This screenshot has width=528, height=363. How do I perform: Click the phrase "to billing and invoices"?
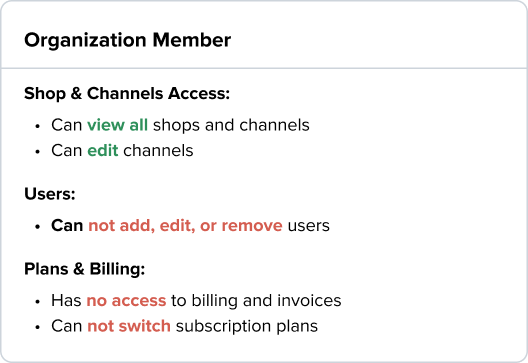pos(256,300)
